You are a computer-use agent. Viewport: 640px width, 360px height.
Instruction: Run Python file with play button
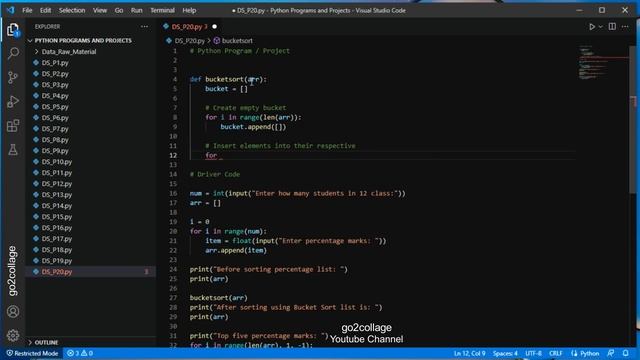(x=591, y=27)
